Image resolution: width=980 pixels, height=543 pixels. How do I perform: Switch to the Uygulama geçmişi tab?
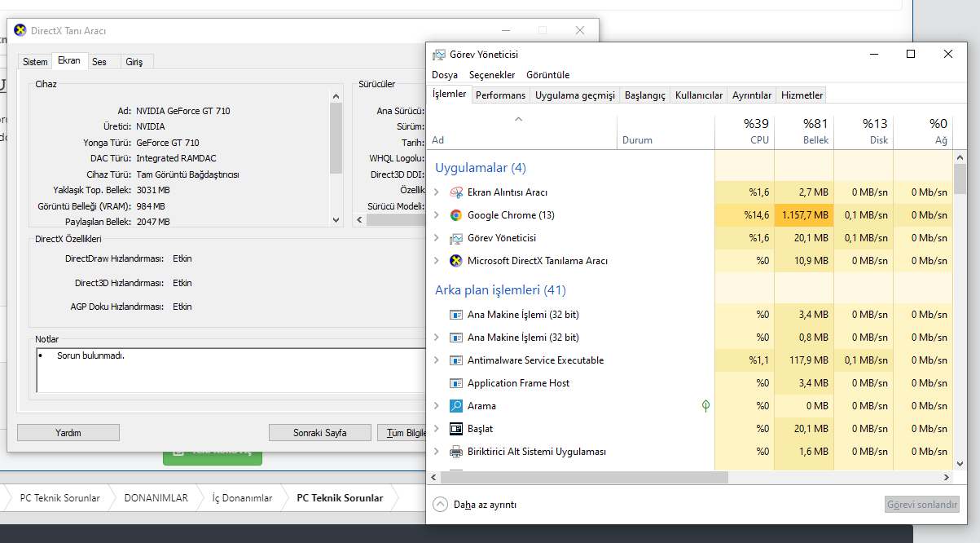click(x=575, y=95)
